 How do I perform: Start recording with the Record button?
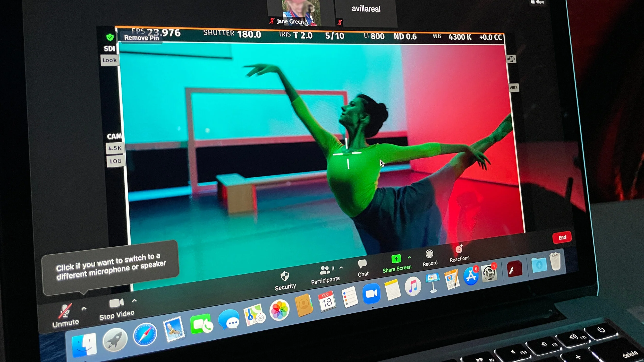[429, 254]
